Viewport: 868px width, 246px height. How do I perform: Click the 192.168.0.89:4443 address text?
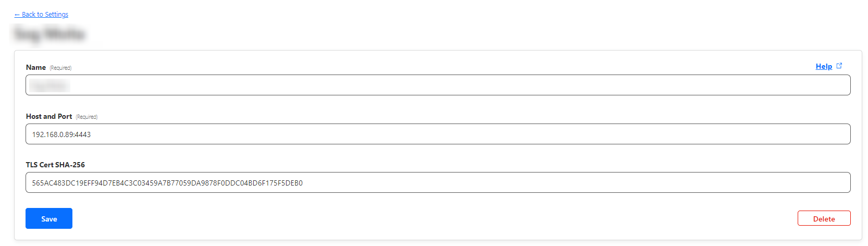61,134
